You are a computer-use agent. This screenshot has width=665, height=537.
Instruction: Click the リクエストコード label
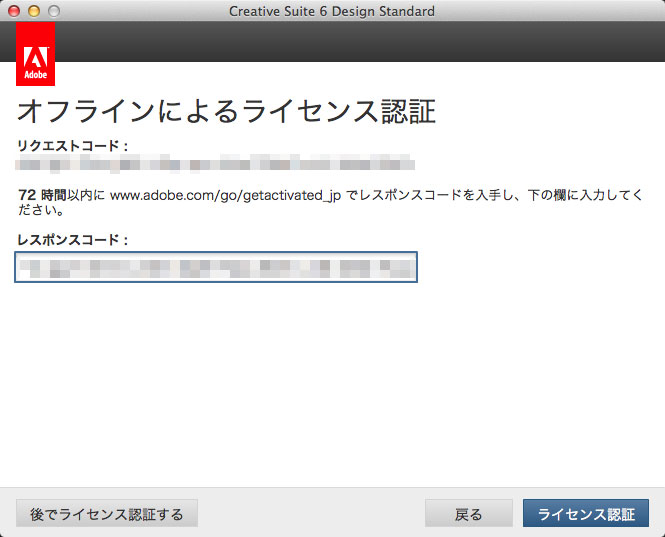pyautogui.click(x=73, y=145)
